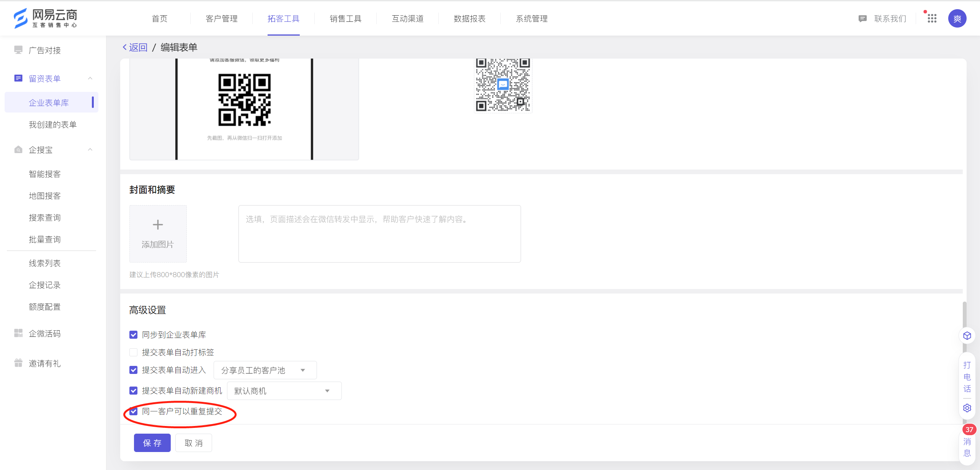
Task: Open 线索列表 in sidebar
Action: coord(45,263)
